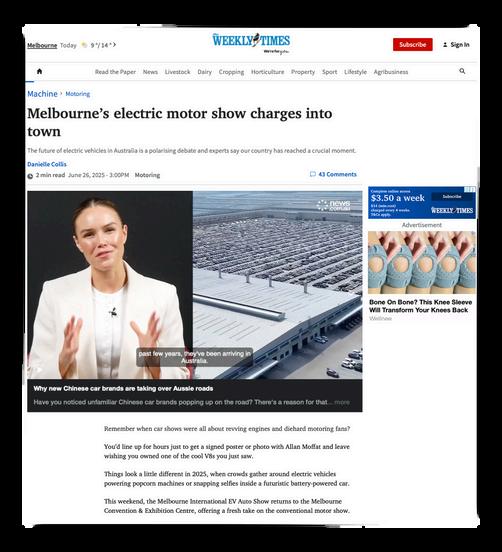This screenshot has width=502, height=552.
Task: Follow the Machine breadcrumb link
Action: click(42, 94)
